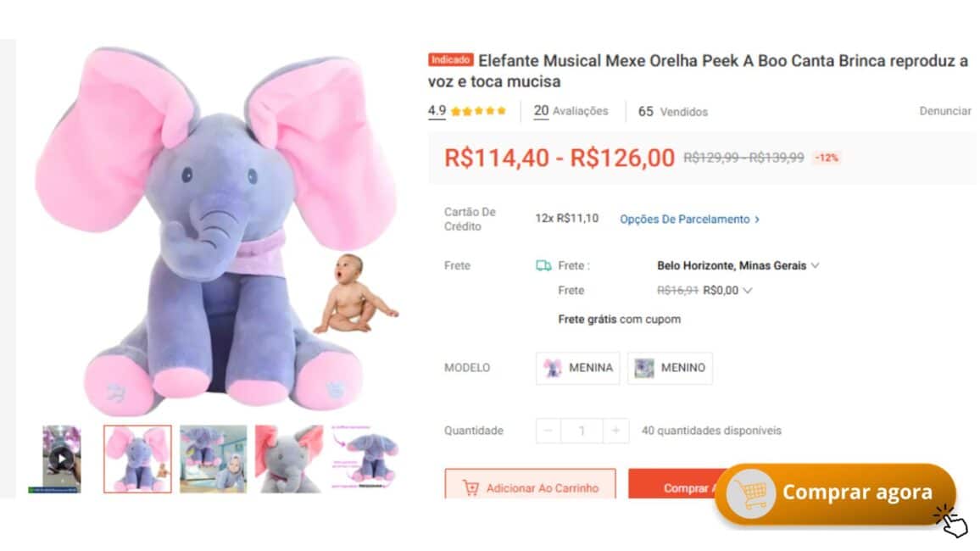Viewport: 980px width, 551px height.
Task: Click the red Indicado badge
Action: coord(450,60)
